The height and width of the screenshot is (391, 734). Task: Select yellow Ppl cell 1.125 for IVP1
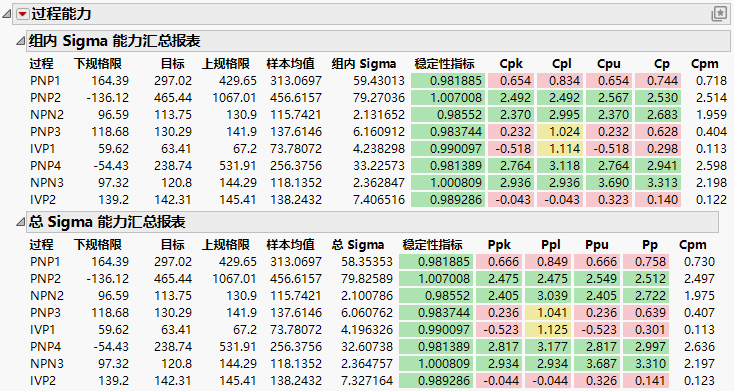pyautogui.click(x=548, y=330)
